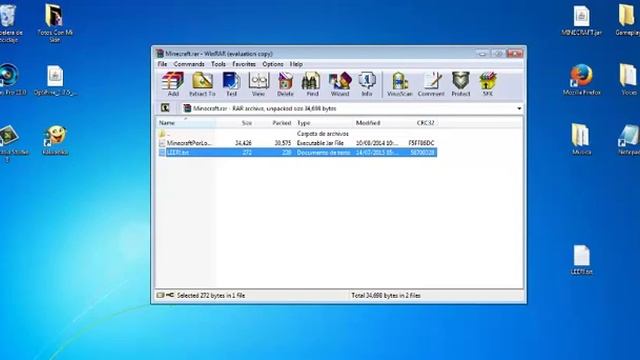Select the LEER.txt file on desktop

pyautogui.click(x=581, y=260)
